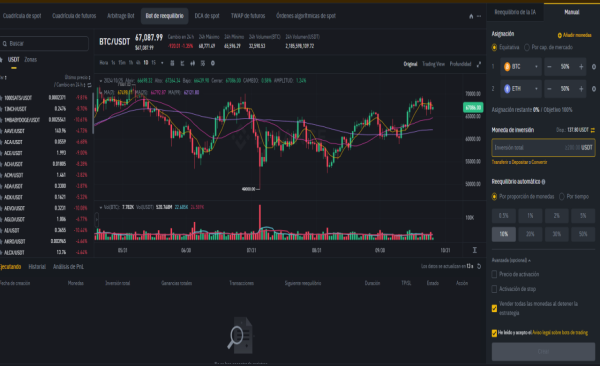The image size is (600, 366).
Task: Click the Añadir monedas plus icon
Action: [559, 35]
